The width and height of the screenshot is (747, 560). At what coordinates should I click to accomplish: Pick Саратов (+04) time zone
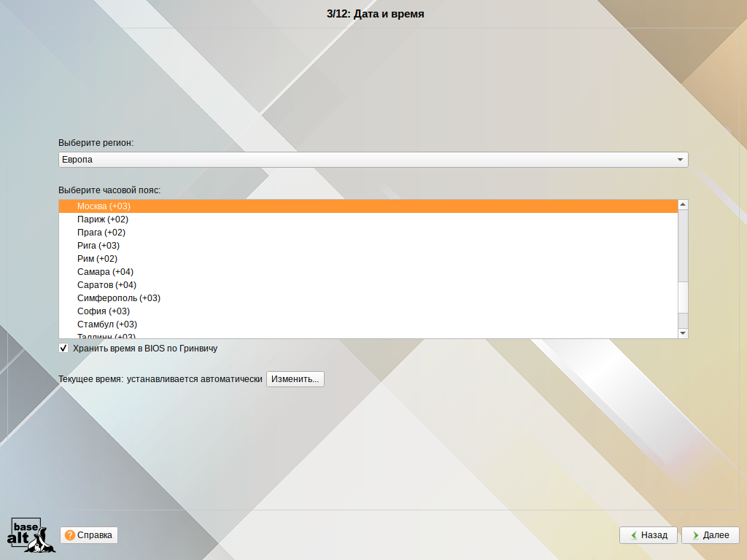tap(107, 285)
